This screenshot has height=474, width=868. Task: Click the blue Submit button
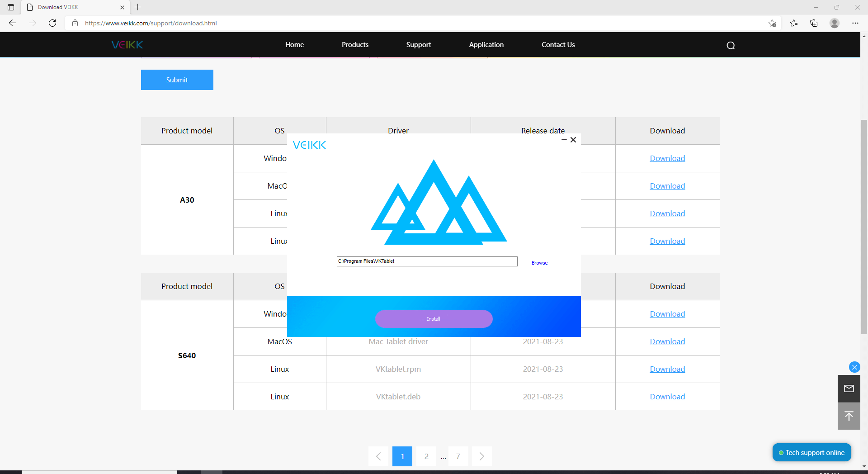tap(177, 80)
